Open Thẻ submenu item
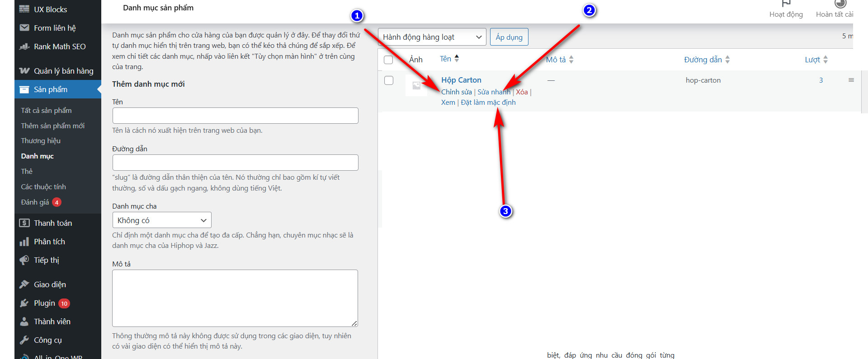The image size is (868, 359). [27, 172]
